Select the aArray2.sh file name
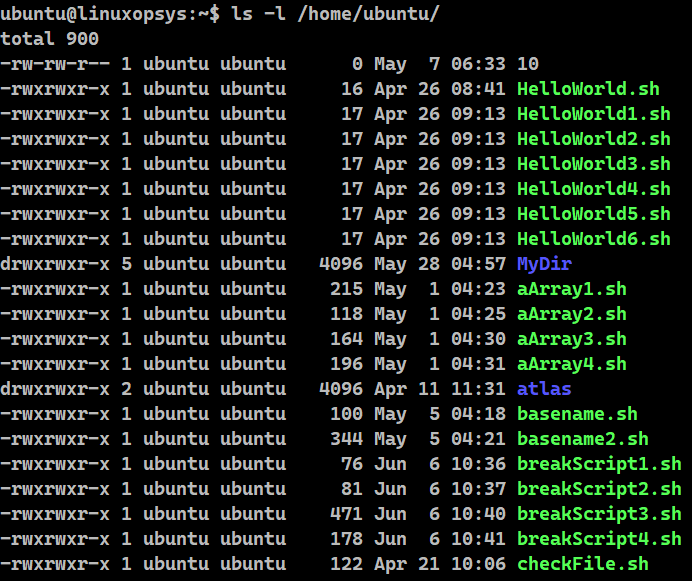Screen dimensions: 692x581 coord(572,314)
